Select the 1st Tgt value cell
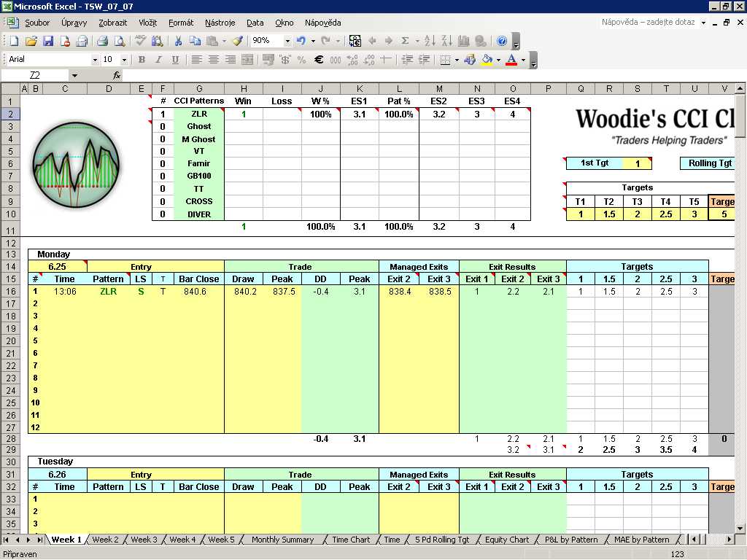747x560 pixels. (638, 163)
